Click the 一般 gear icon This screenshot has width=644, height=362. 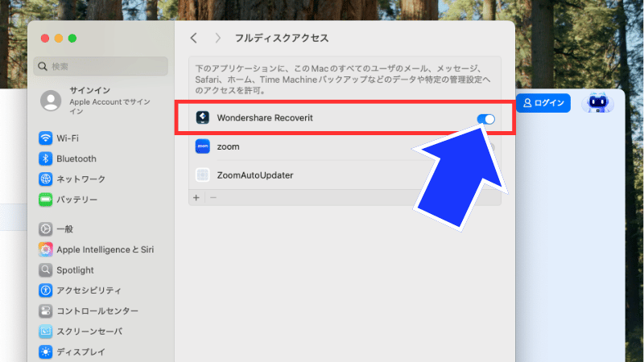tap(46, 229)
